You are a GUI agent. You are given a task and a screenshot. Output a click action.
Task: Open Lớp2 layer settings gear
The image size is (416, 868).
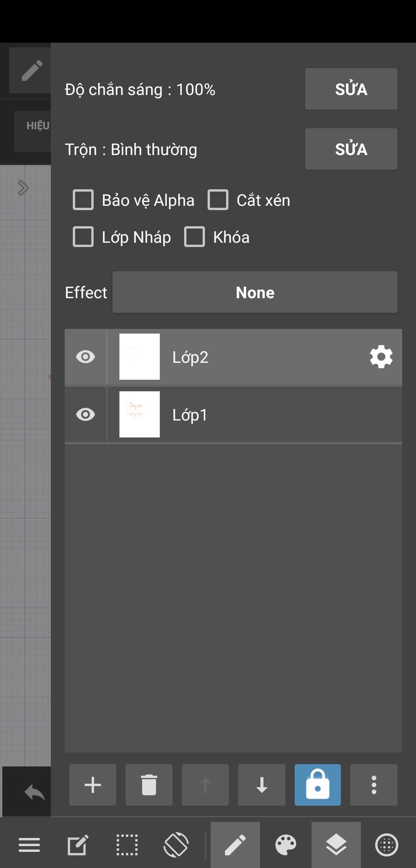click(381, 357)
